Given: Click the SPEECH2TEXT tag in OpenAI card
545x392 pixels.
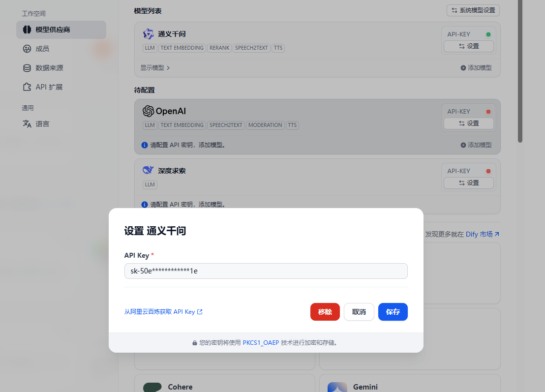Looking at the screenshot, I should (226, 125).
